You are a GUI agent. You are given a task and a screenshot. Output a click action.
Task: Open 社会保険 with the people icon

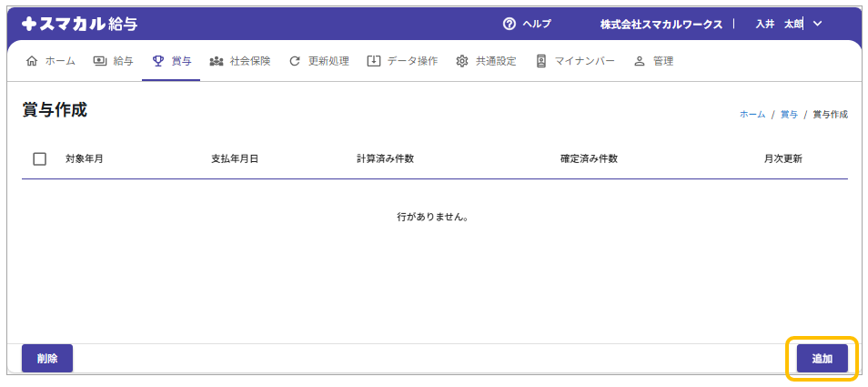point(217,61)
